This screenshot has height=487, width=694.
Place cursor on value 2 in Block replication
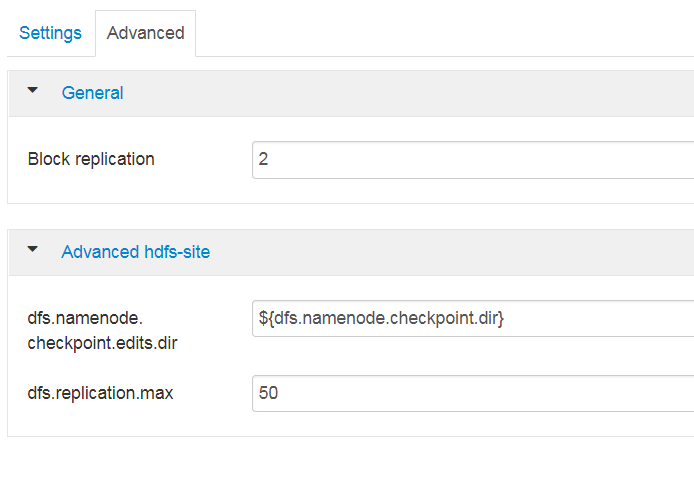pos(264,159)
